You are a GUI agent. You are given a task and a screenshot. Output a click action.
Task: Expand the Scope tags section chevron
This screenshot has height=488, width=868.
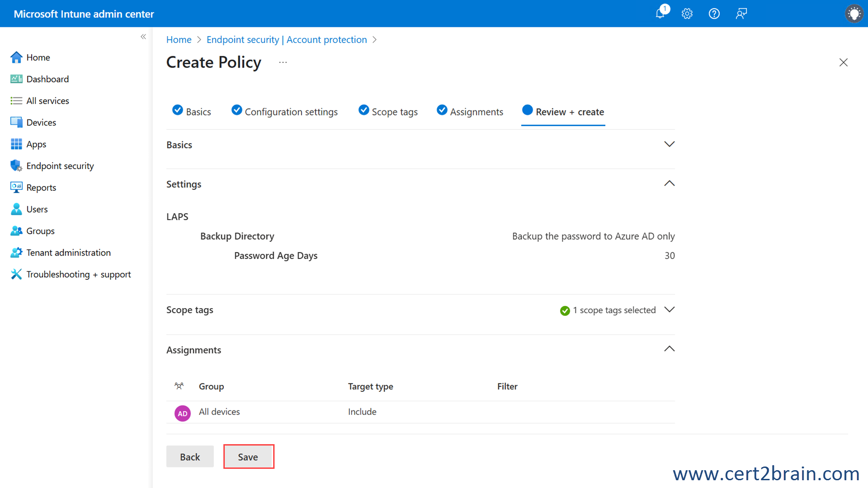pyautogui.click(x=669, y=310)
